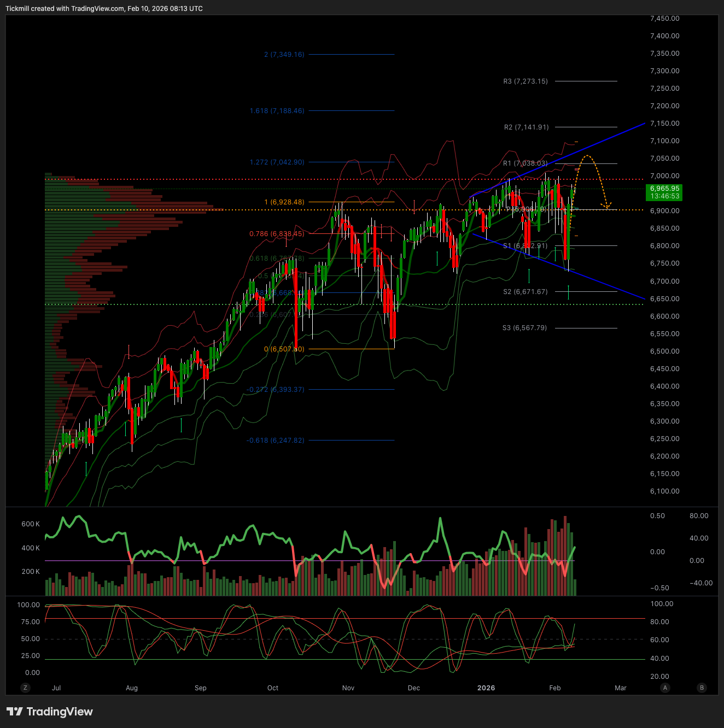Select the orange projected arrow head

[x=606, y=206]
